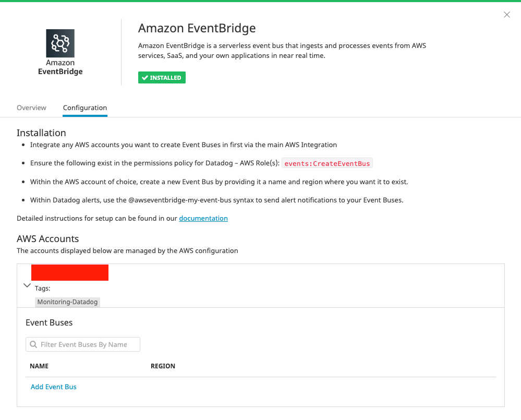Click the Monitoring-Datadog tag
The height and width of the screenshot is (420, 521).
[x=67, y=302]
